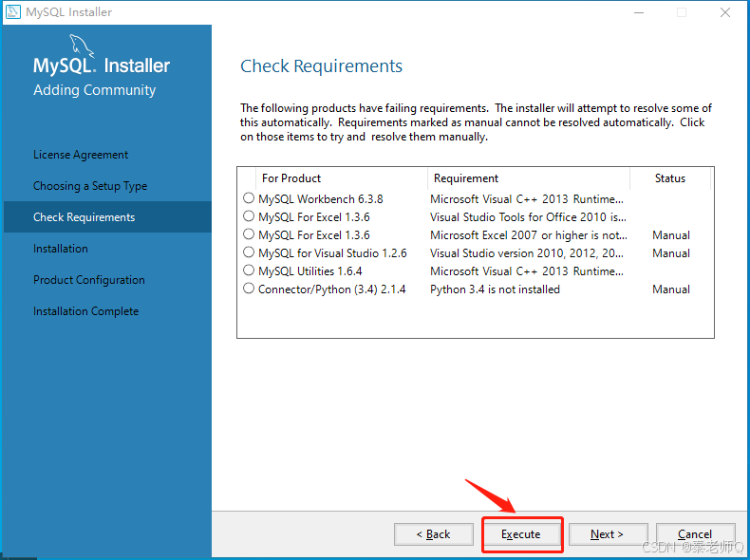Click the MySQL Installer title bar icon

pyautogui.click(x=13, y=11)
